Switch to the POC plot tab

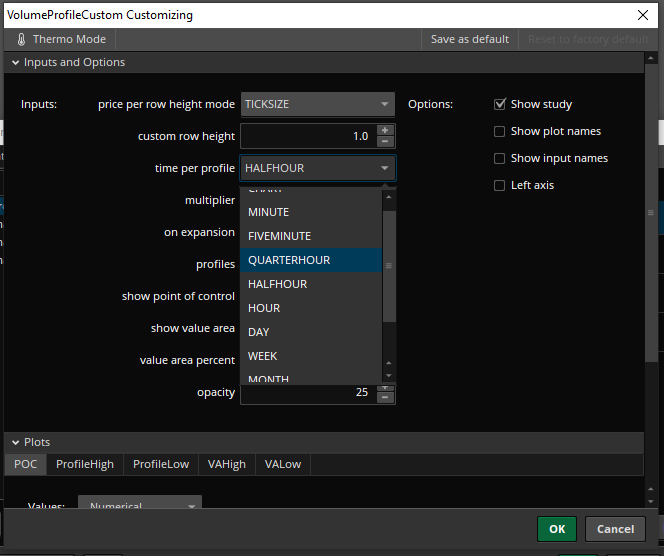coord(25,465)
